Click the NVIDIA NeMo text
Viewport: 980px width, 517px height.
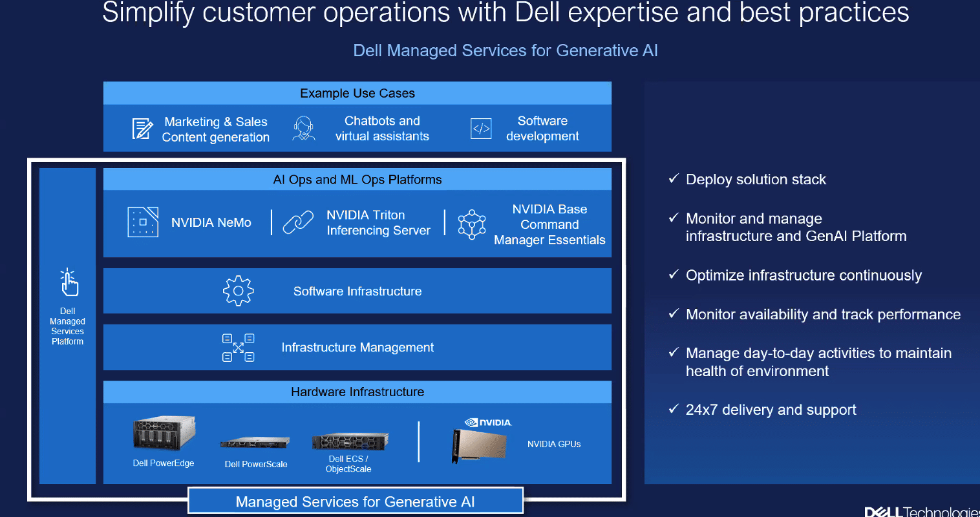point(211,222)
